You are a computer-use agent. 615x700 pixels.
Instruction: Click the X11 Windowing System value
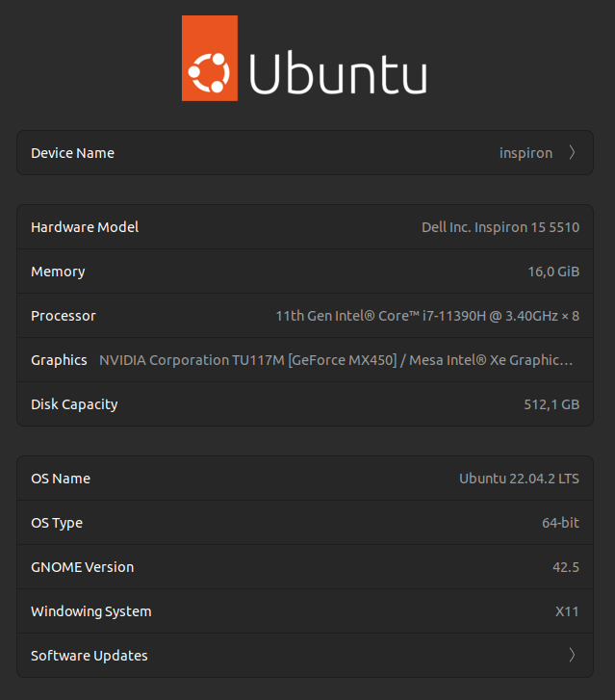pos(569,611)
